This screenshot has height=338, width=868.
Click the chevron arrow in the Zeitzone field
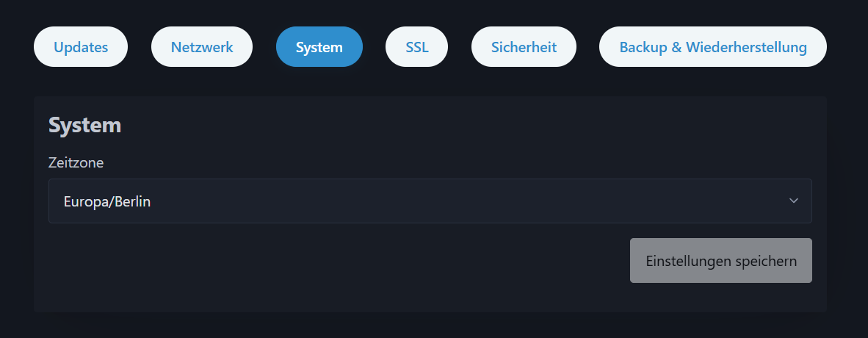pyautogui.click(x=793, y=201)
